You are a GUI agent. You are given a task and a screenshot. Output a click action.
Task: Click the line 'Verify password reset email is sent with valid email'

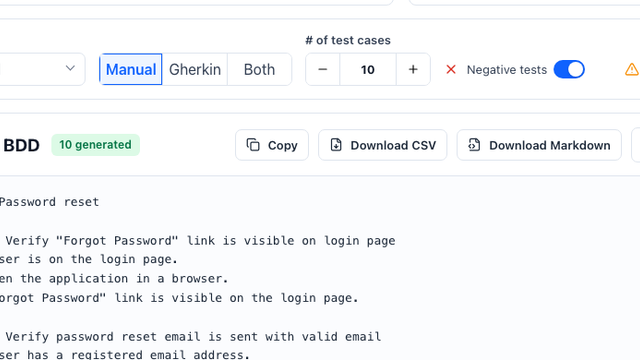[x=193, y=337]
